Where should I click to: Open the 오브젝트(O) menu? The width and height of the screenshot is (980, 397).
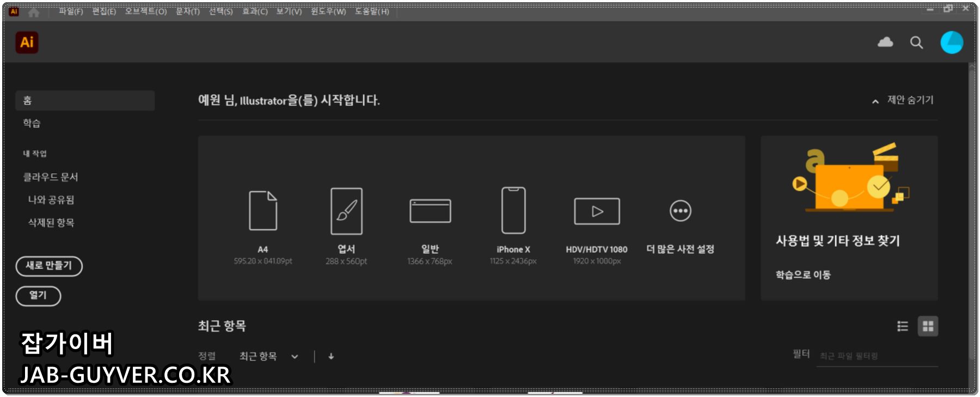point(146,11)
